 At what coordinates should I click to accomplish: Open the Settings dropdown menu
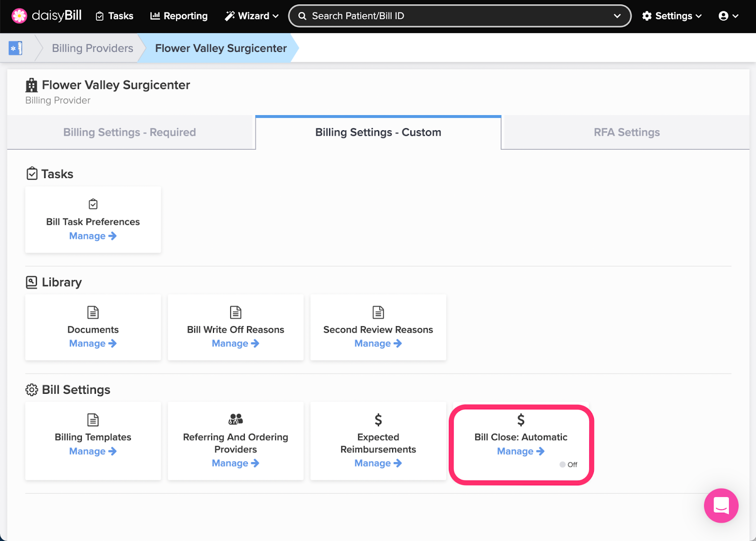point(671,16)
